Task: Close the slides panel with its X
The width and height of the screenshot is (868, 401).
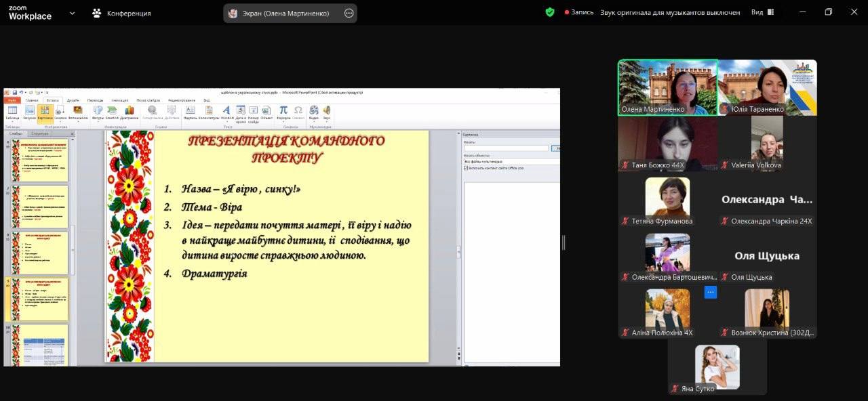Action: 73,133
